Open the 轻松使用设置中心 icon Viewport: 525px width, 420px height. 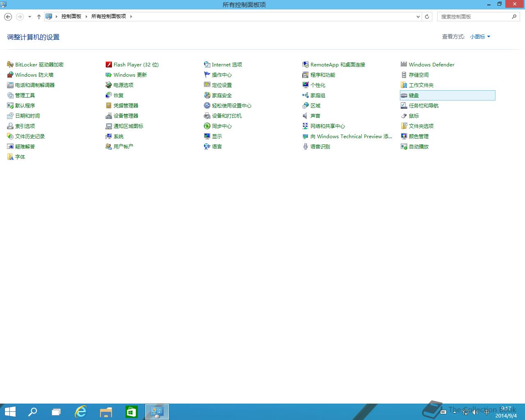pyautogui.click(x=207, y=105)
